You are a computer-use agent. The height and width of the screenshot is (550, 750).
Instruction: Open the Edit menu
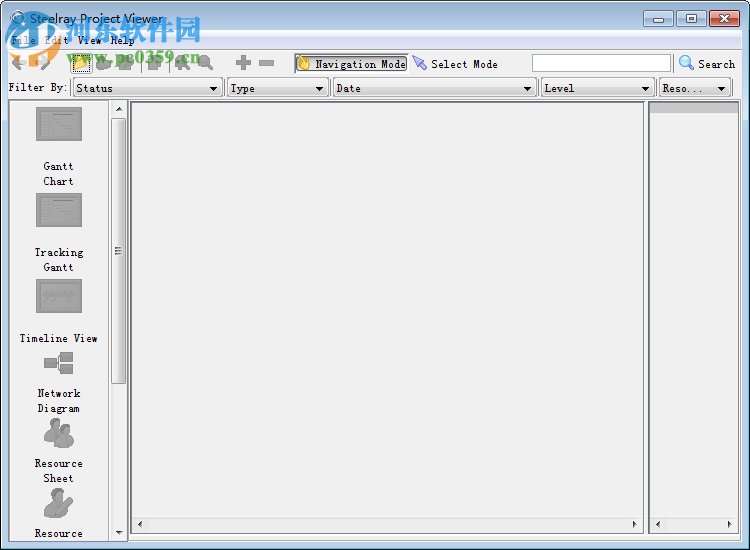click(56, 40)
